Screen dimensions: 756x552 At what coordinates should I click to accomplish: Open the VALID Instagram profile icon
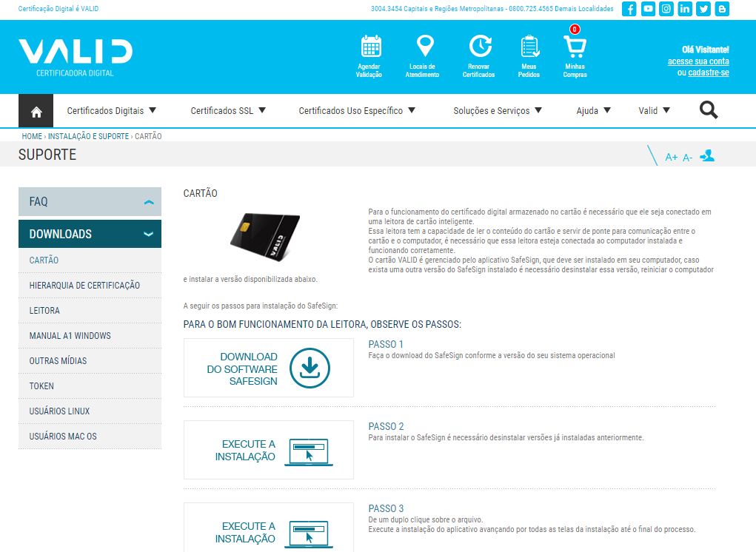point(666,9)
